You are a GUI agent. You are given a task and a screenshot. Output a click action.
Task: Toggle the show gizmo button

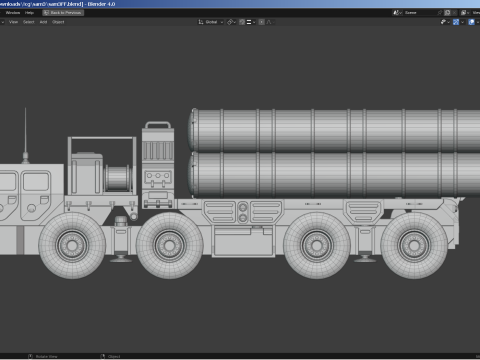[x=456, y=22]
